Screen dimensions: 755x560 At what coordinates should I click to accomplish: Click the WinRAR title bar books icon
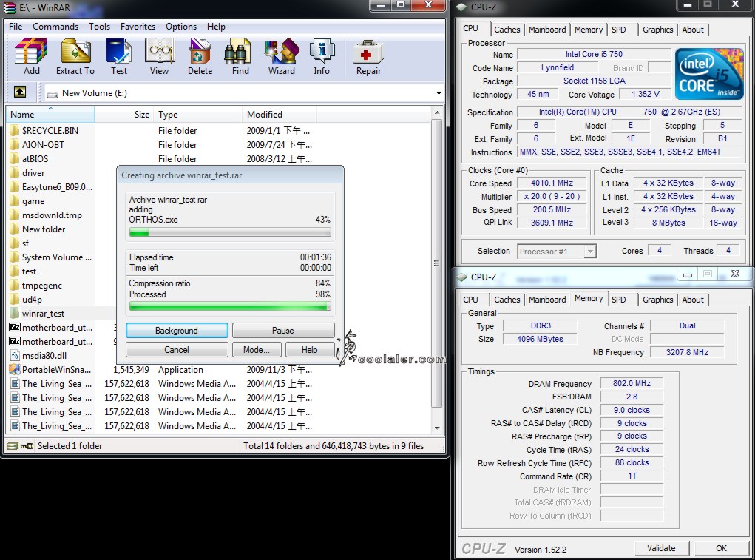(9, 7)
